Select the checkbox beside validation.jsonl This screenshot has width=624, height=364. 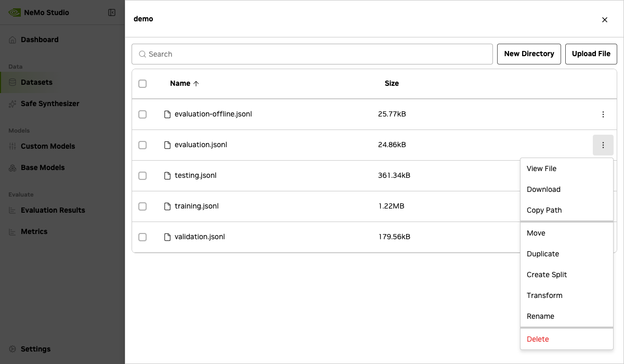[x=142, y=237]
